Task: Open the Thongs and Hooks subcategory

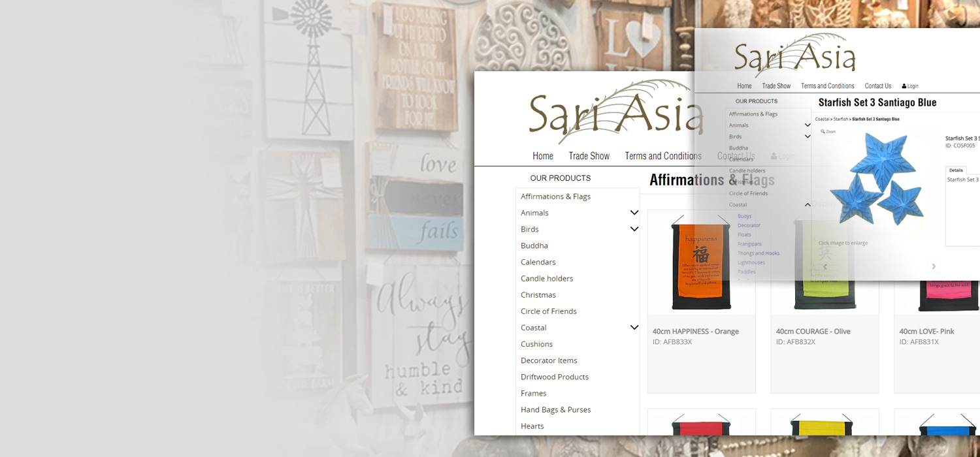Action: point(759,253)
